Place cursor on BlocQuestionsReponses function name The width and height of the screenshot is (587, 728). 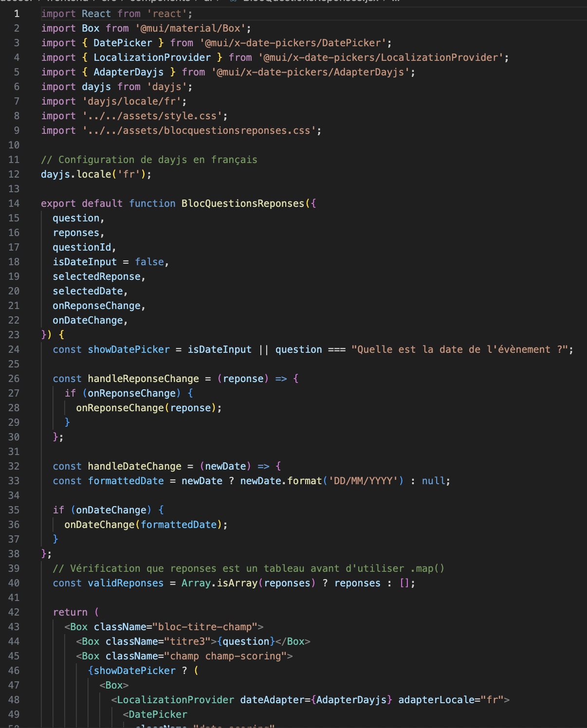point(242,203)
